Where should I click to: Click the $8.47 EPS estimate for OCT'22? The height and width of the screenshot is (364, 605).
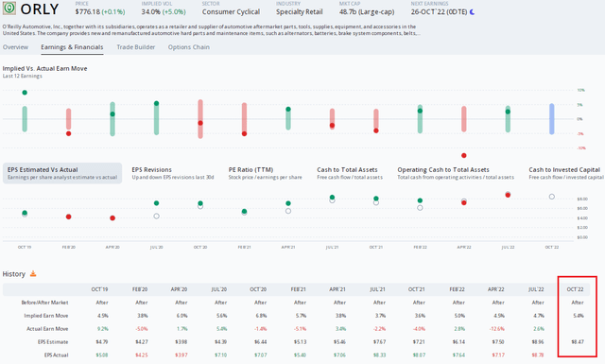point(578,342)
